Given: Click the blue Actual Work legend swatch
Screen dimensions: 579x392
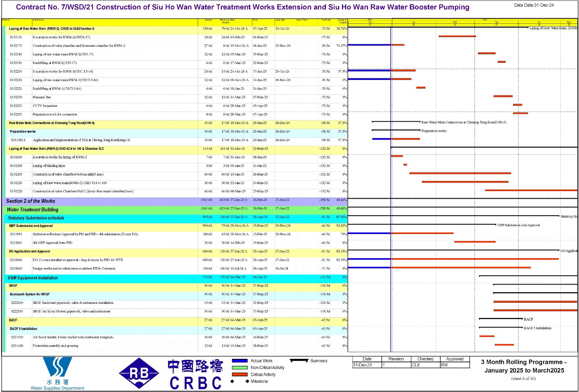Looking at the screenshot, I should click(240, 361).
